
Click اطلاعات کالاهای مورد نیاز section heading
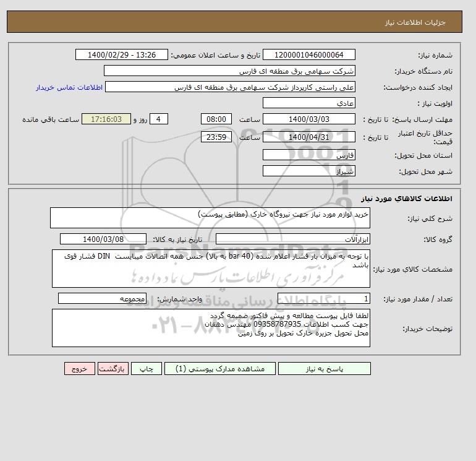[407, 199]
